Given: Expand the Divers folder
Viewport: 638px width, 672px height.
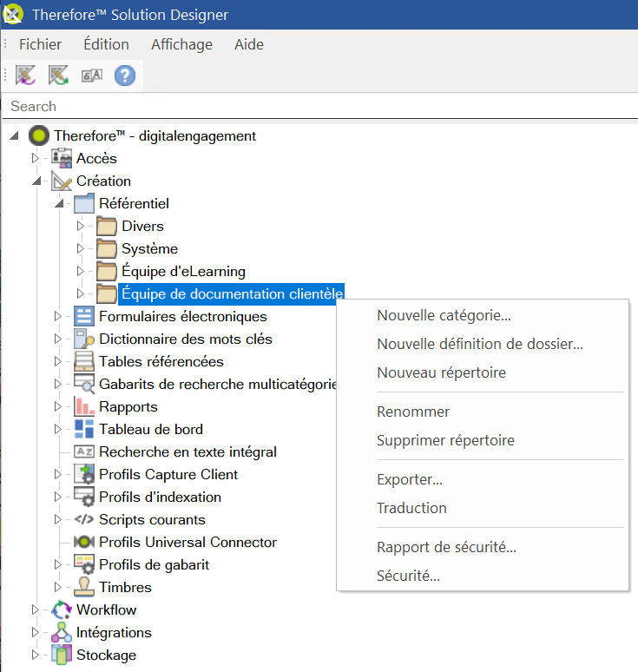Looking at the screenshot, I should (x=80, y=226).
